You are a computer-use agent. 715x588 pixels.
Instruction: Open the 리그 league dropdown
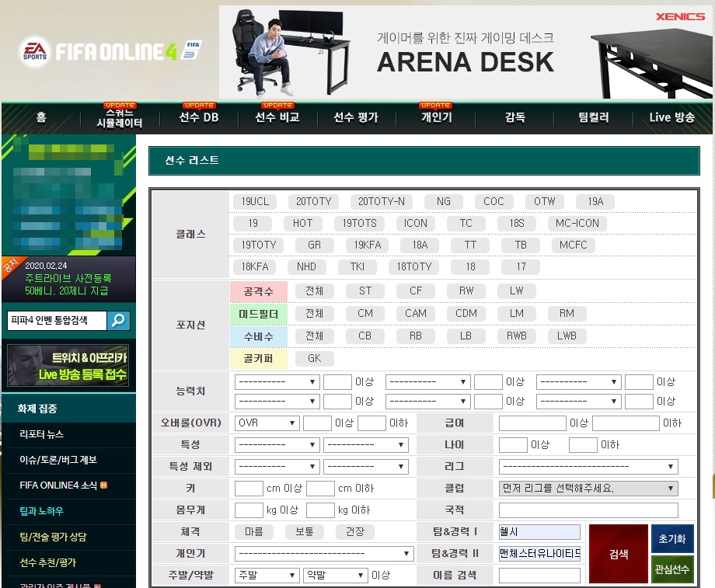[x=588, y=467]
